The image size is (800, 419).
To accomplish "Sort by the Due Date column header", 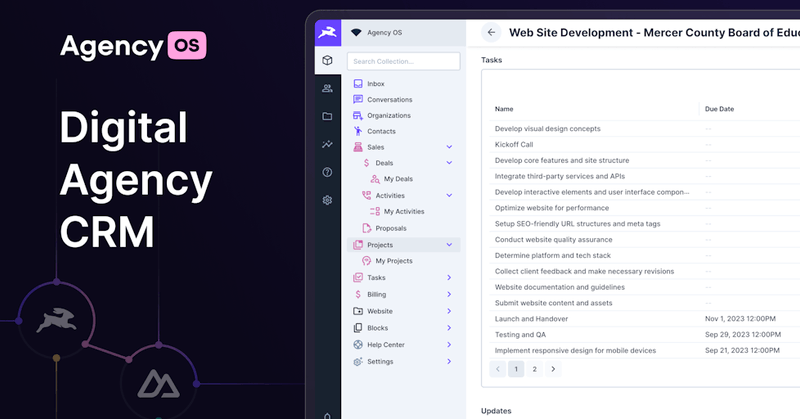I will pyautogui.click(x=719, y=109).
